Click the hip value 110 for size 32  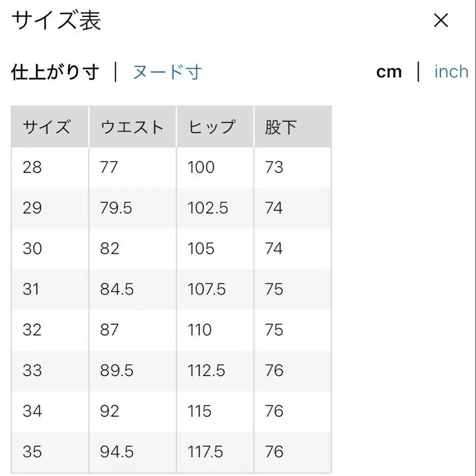coord(198,330)
